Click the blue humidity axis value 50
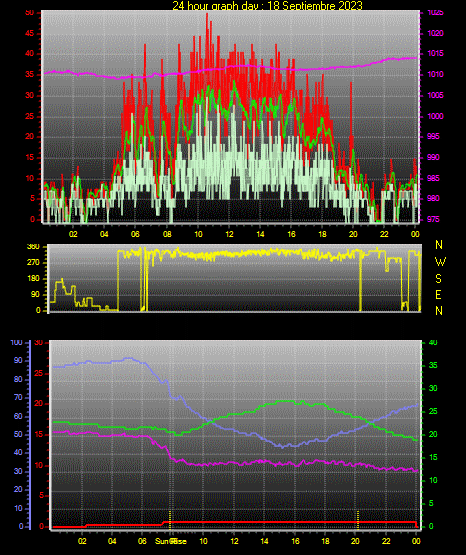This screenshot has height=555, width=466. (x=18, y=435)
